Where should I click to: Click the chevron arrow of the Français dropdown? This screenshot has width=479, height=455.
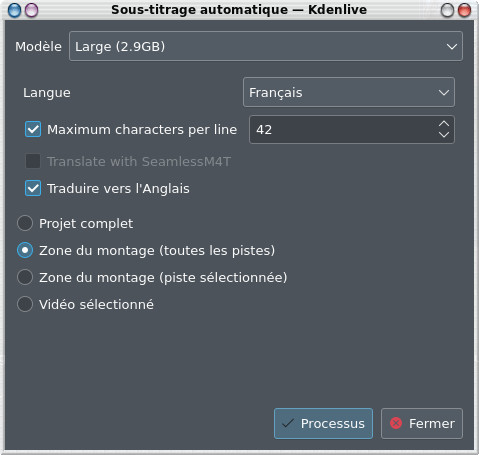pyautogui.click(x=444, y=93)
